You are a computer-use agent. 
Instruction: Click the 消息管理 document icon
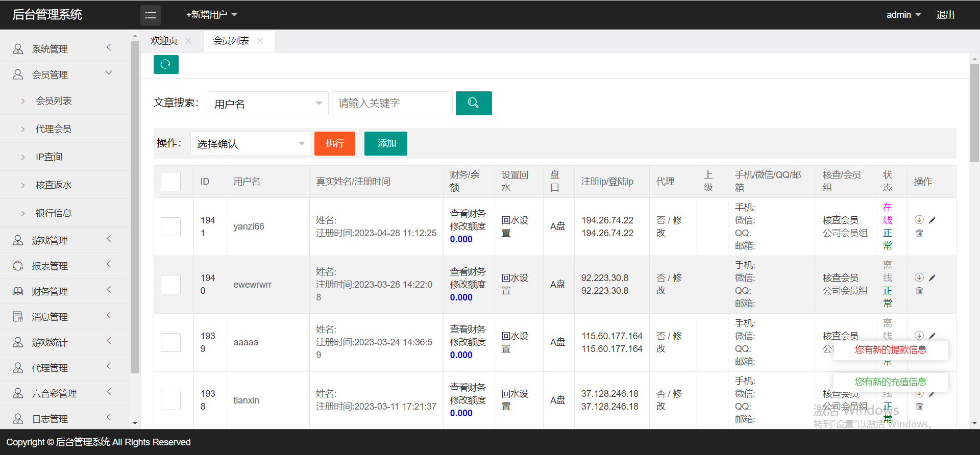point(18,317)
